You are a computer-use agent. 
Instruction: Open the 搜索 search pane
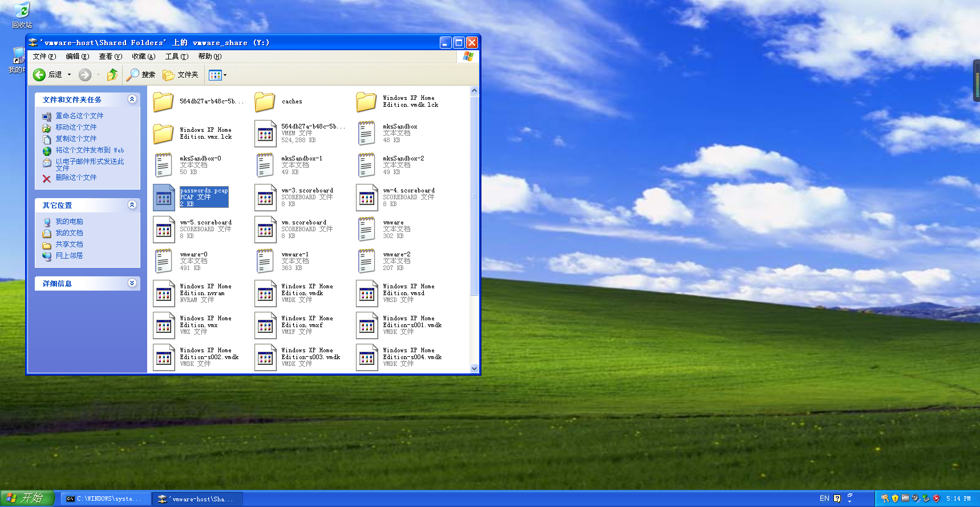[x=141, y=75]
